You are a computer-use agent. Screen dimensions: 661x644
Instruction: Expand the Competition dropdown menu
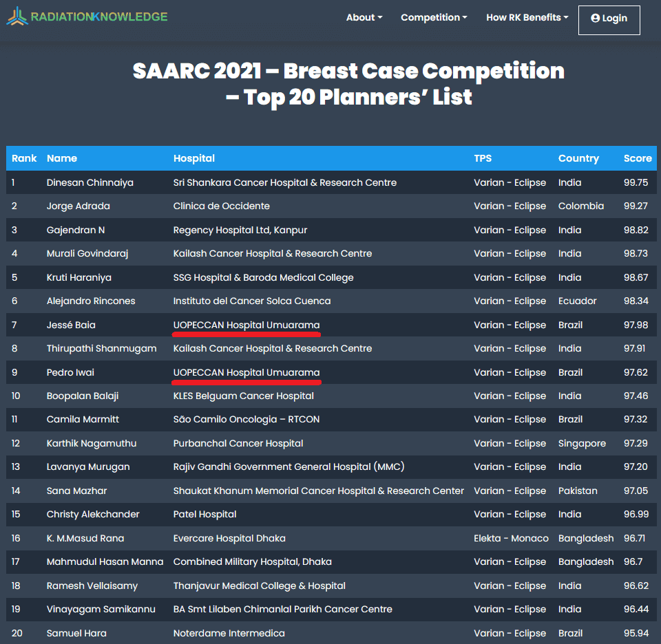[434, 17]
